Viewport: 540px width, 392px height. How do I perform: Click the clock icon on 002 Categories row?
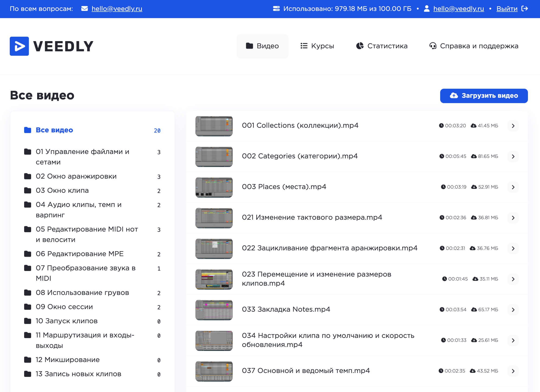(442, 156)
